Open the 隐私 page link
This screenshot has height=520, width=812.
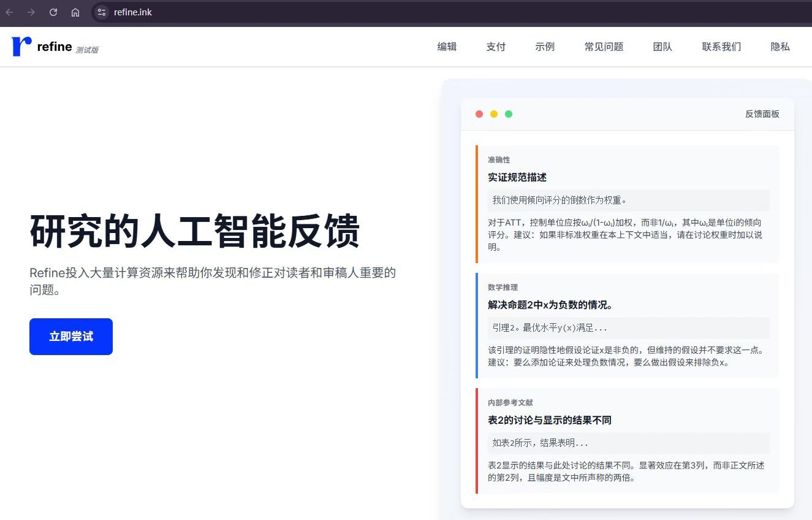[780, 47]
